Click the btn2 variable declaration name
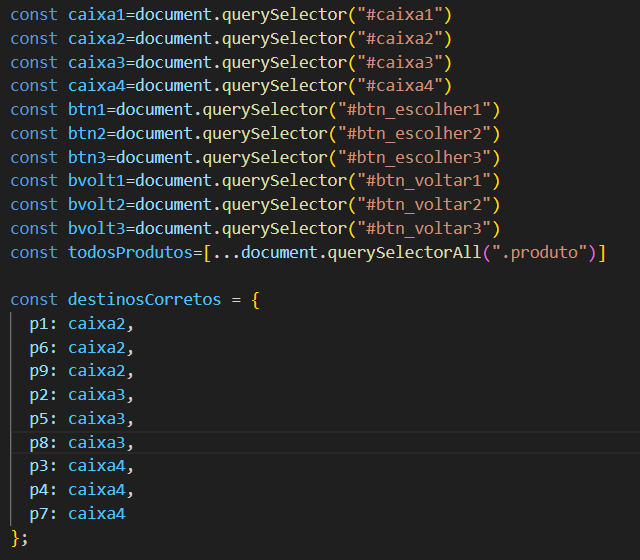The height and width of the screenshot is (560, 640). 87,133
